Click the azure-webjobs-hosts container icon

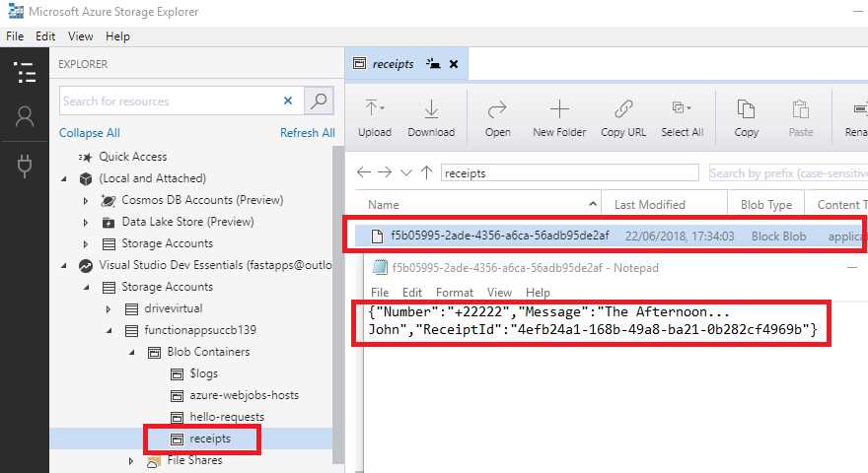pyautogui.click(x=177, y=396)
